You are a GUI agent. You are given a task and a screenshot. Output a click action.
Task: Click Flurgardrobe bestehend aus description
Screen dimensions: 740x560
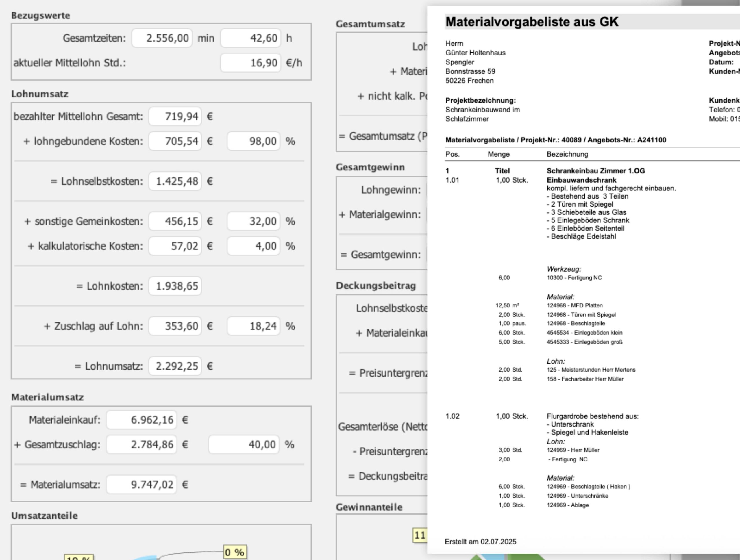click(593, 416)
